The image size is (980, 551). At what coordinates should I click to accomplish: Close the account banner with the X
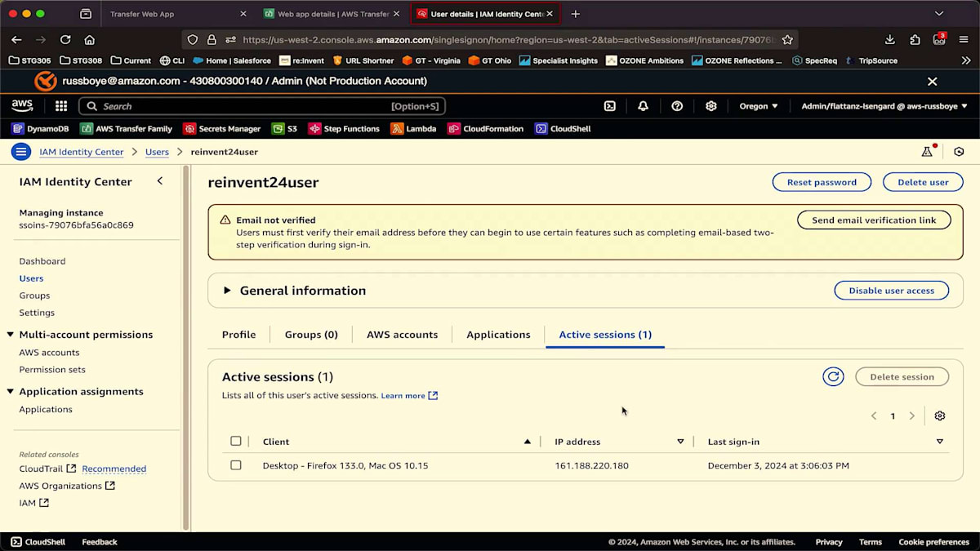click(x=932, y=82)
